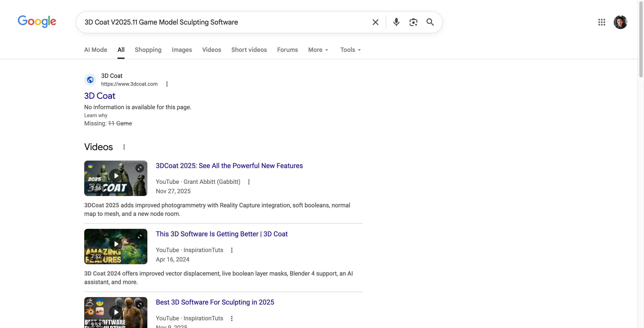Open Best 3D Software For Sculpting link
The image size is (644, 328).
[x=215, y=302]
